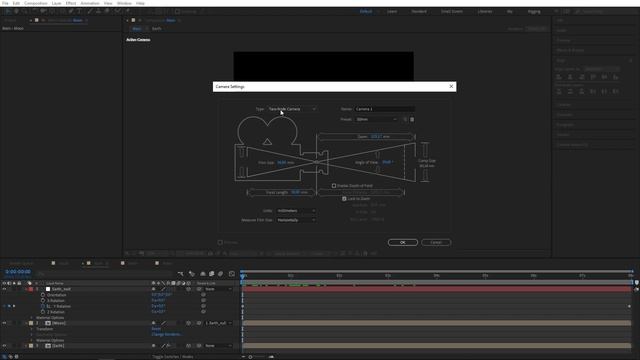Click Cancel in Camera Settings
This screenshot has width=640, height=360.
pyautogui.click(x=436, y=242)
